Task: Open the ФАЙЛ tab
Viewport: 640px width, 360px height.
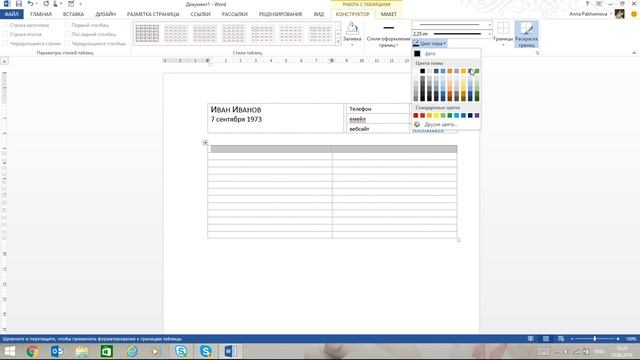Action: coord(11,14)
